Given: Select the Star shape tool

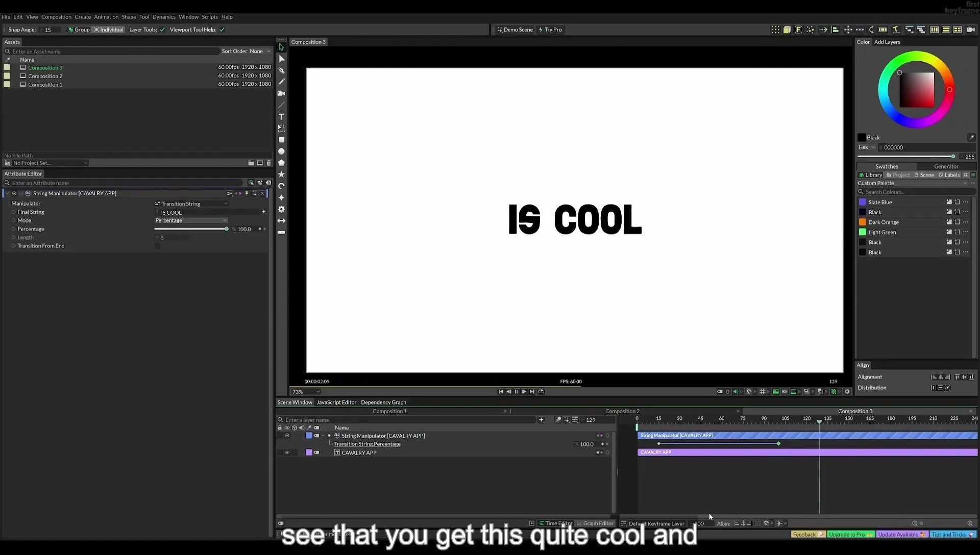Looking at the screenshot, I should 281,174.
